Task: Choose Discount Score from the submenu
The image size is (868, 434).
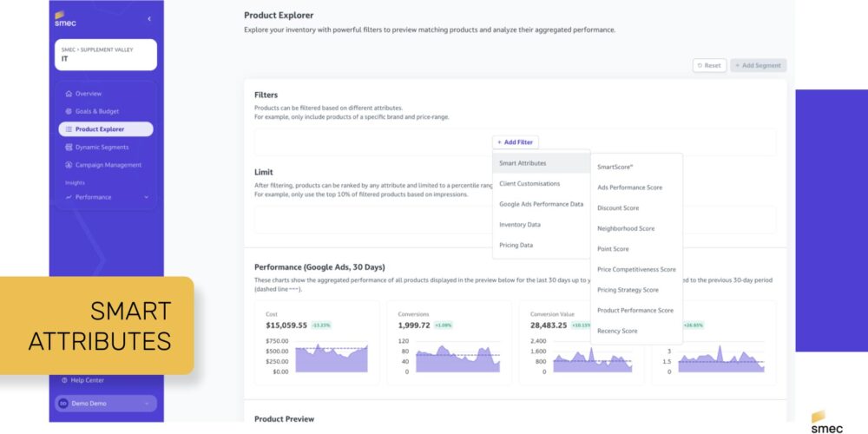Action: [x=618, y=208]
